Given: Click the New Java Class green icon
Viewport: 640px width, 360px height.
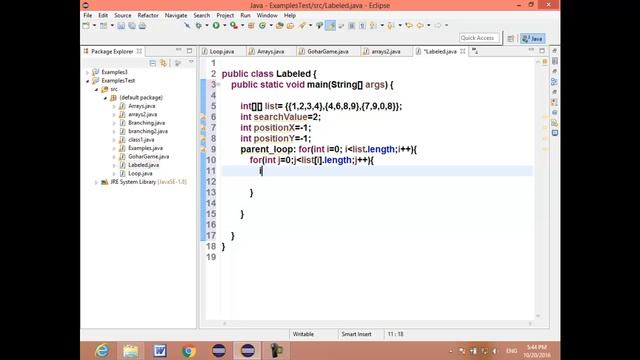Looking at the screenshot, I should click(262, 26).
